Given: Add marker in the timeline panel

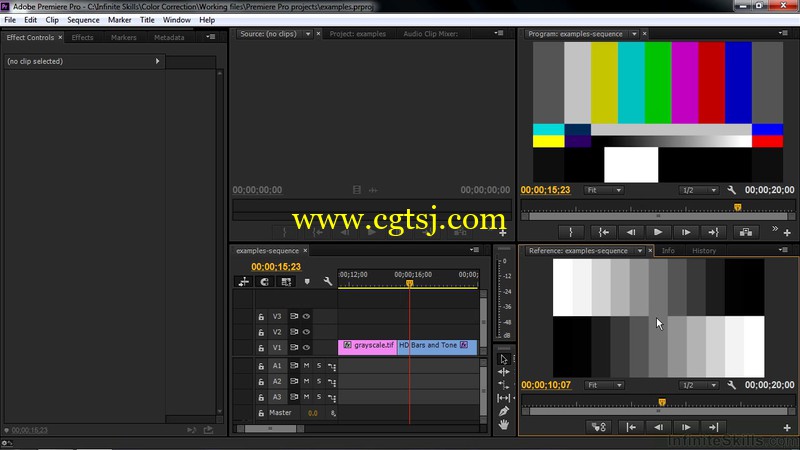Looking at the screenshot, I should click(307, 282).
